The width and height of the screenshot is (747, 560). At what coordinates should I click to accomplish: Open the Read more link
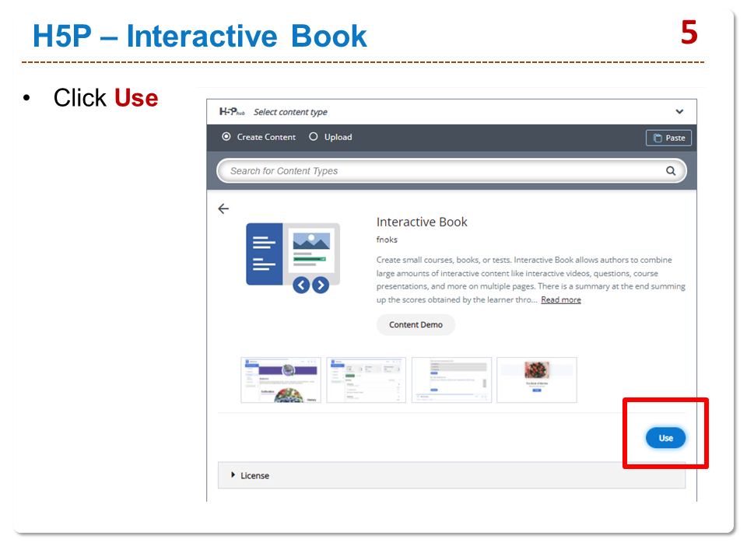pos(561,300)
